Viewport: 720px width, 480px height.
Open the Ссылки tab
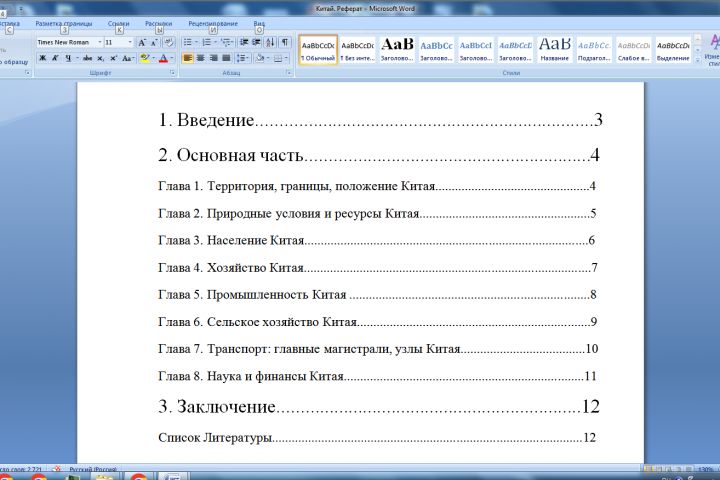118,23
